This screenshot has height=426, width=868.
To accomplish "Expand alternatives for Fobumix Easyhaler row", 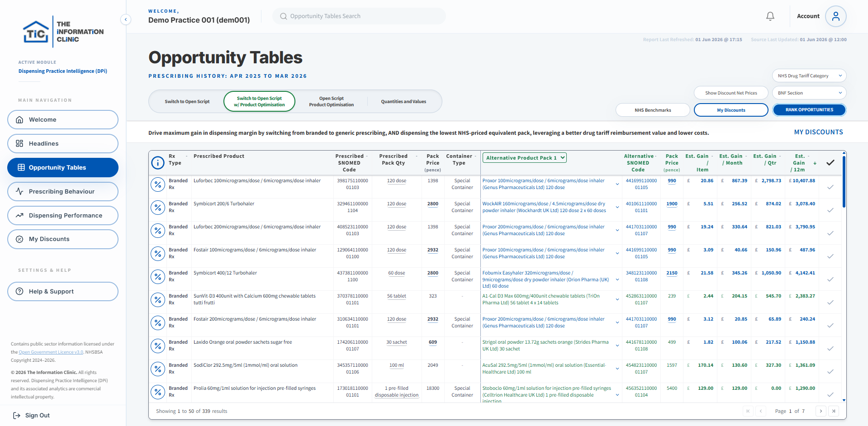I will pyautogui.click(x=617, y=279).
